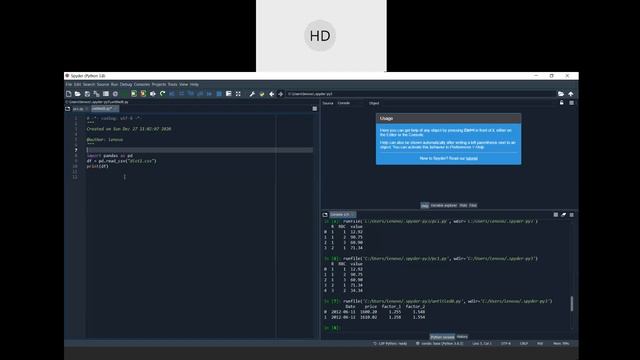Click the UTF-8 encoding status entry
640x360 pixels.
pos(506,344)
